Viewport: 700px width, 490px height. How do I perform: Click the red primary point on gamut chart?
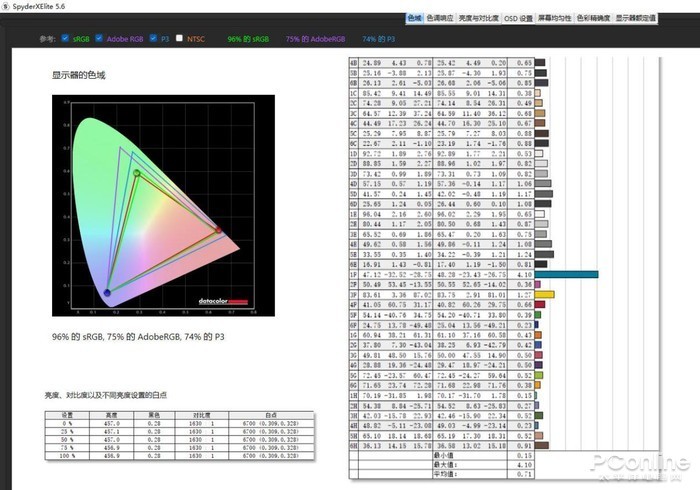[219, 231]
